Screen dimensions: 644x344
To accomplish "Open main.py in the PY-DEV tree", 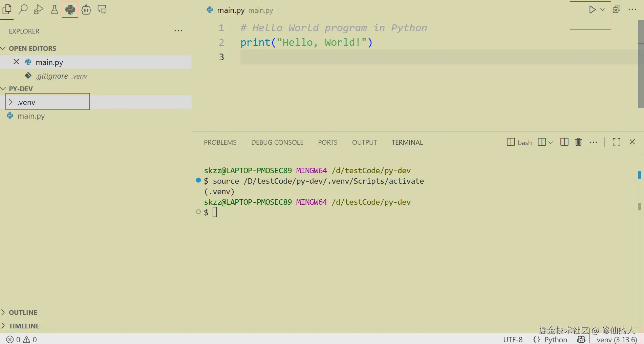I will tap(31, 116).
